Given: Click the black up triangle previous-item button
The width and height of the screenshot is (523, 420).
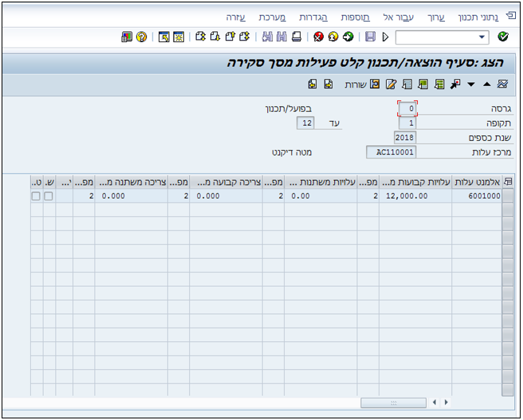Looking at the screenshot, I should pos(486,84).
